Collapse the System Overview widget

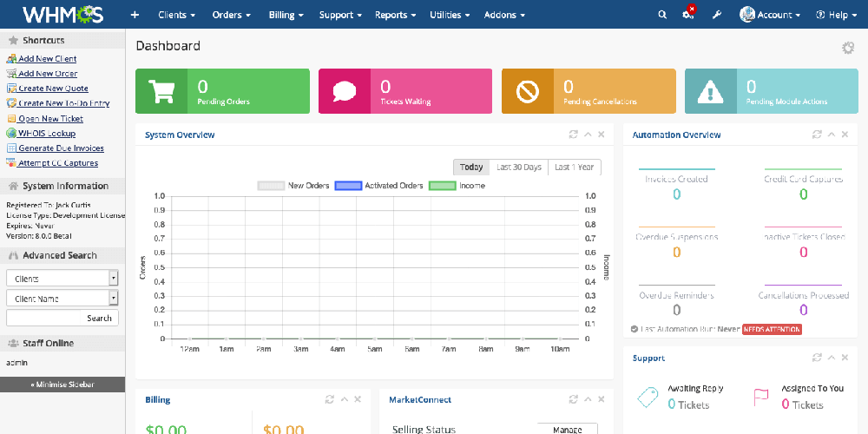pos(588,135)
